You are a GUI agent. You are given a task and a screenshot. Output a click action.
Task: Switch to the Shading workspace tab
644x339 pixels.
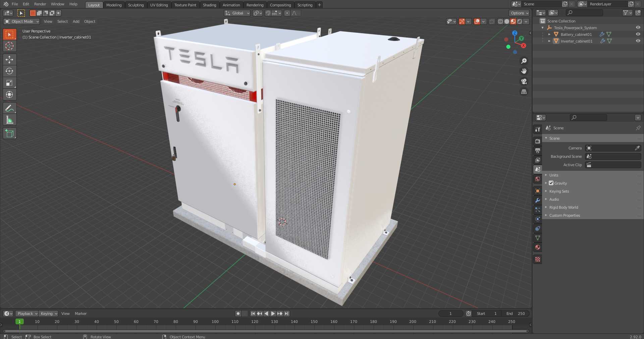pyautogui.click(x=209, y=5)
